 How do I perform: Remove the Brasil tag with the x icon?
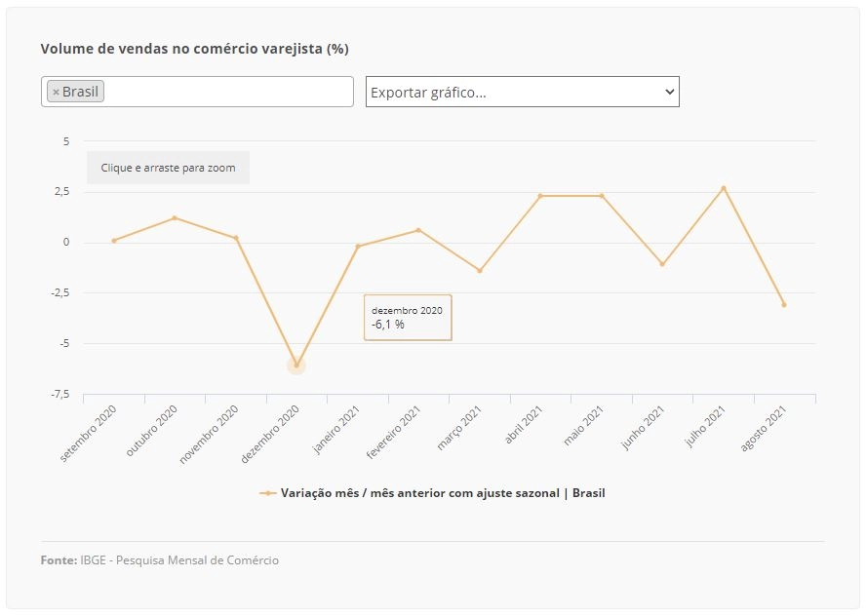pos(56,93)
